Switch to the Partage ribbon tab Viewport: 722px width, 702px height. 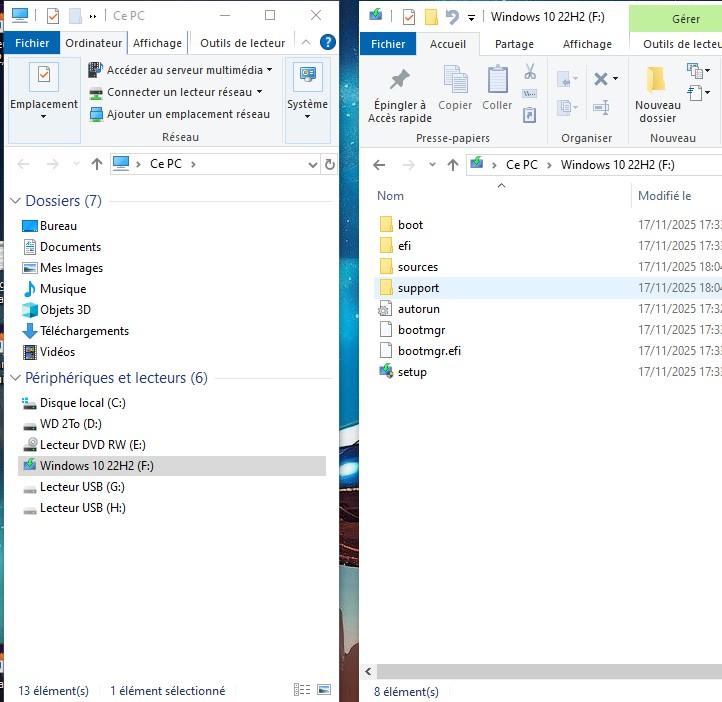[514, 44]
